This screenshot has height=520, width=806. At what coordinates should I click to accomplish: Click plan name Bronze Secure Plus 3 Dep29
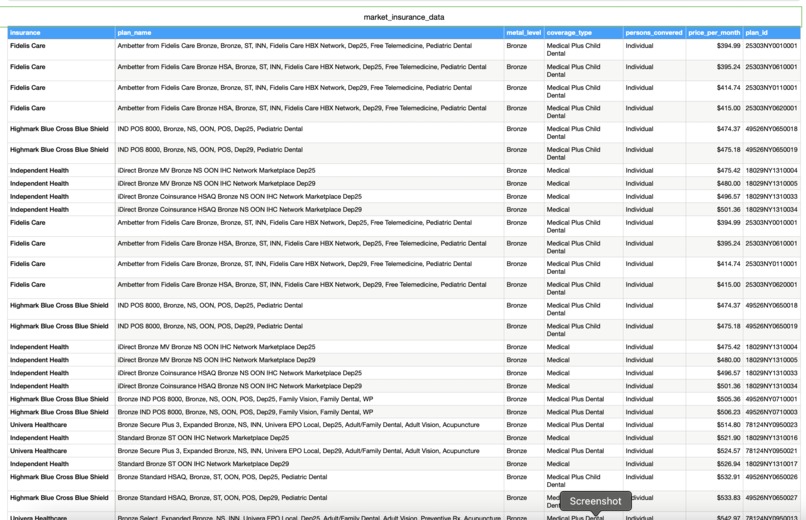coord(298,451)
